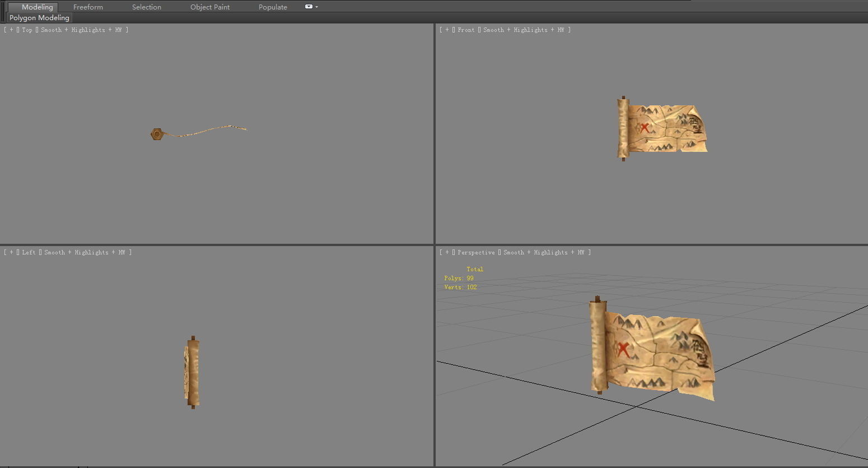Image resolution: width=868 pixels, height=468 pixels.
Task: Click the Perspective view label menu
Action: click(x=476, y=253)
